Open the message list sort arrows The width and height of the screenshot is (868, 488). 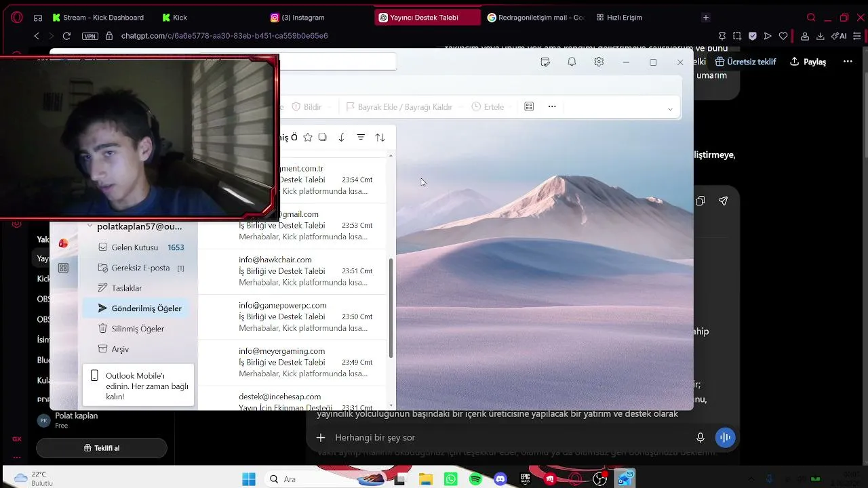click(380, 138)
